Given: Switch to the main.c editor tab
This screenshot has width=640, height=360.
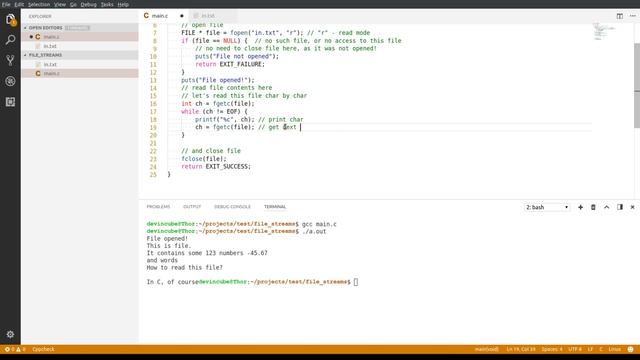Looking at the screenshot, I should pos(163,16).
